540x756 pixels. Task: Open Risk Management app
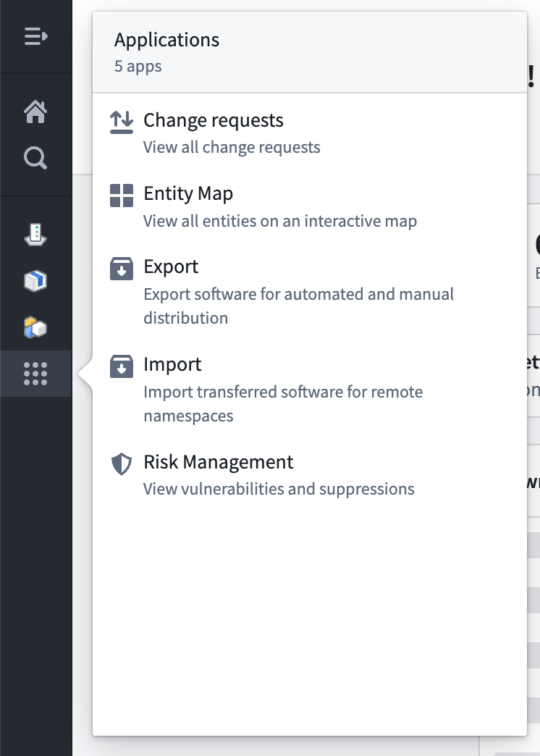pos(219,462)
